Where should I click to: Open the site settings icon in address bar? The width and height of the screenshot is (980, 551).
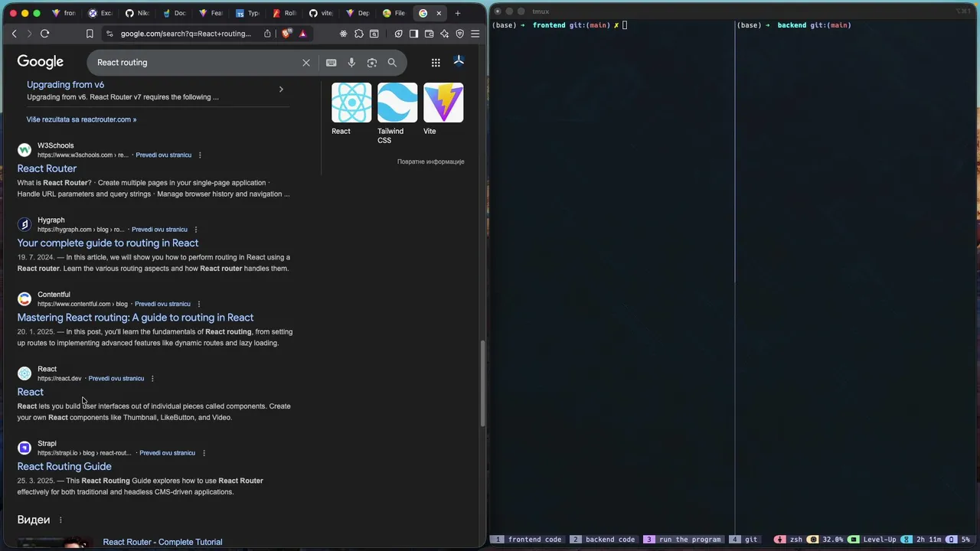pyautogui.click(x=109, y=34)
